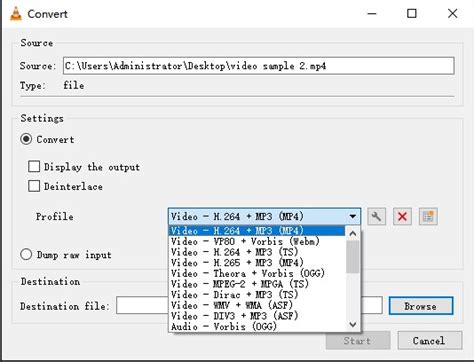Screen dimensions: 474x362
Task: Choose Video - VP80 + Vorbis (Webm) profile
Action: [257, 241]
